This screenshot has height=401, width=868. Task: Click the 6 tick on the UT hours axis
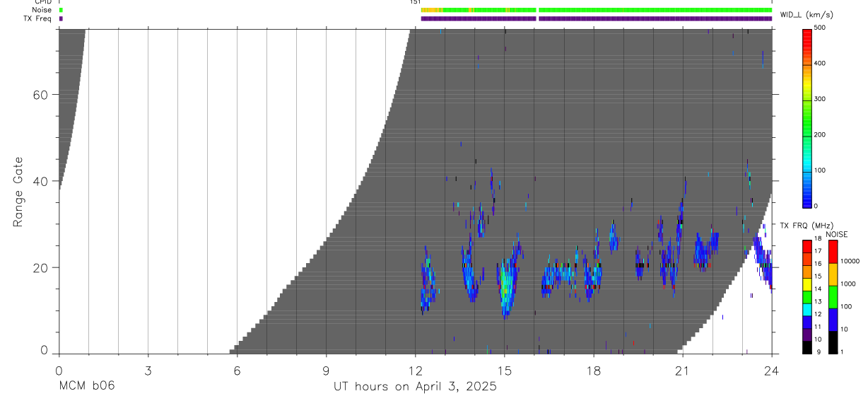pos(237,370)
